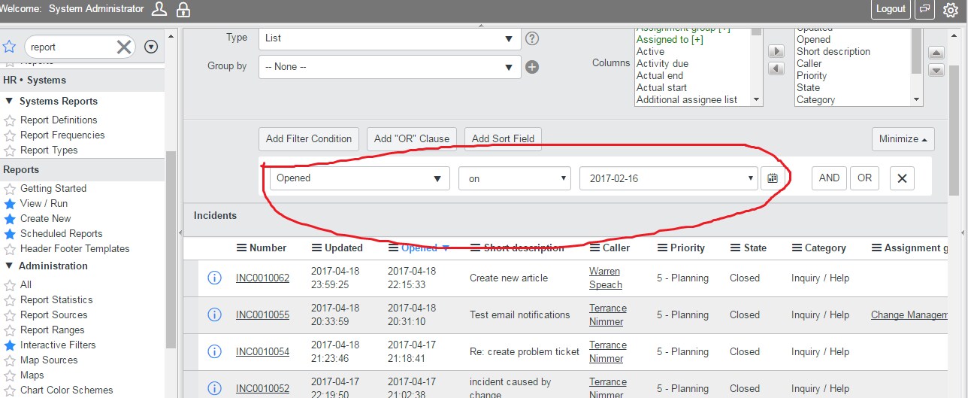Image resolution: width=980 pixels, height=398 pixels.
Task: Click Add Sort Field button
Action: tap(503, 139)
